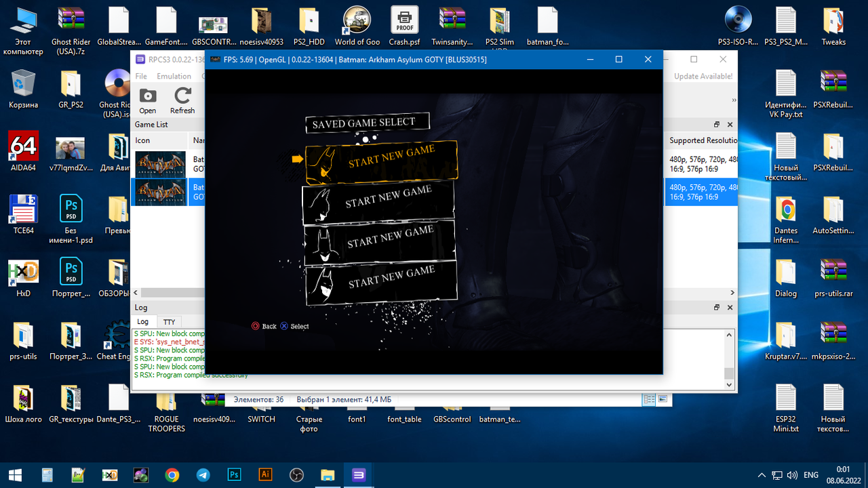This screenshot has width=868, height=488.
Task: Select the prs-utils.rar archive on desktop
Action: [x=833, y=277]
